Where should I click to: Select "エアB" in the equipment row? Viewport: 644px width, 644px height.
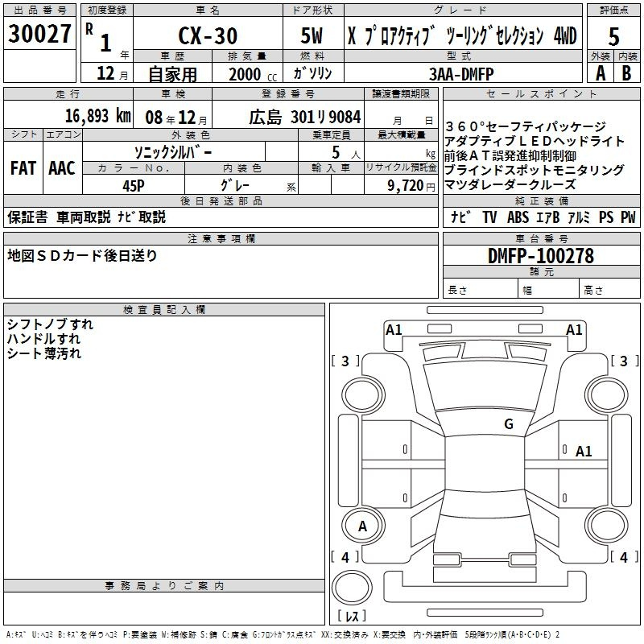pos(548,217)
